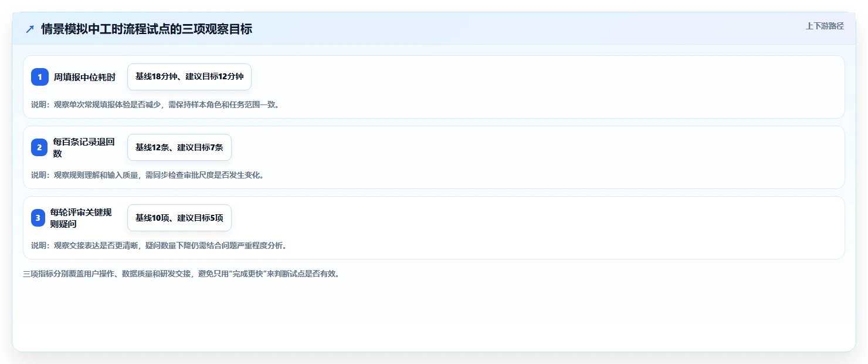The height and width of the screenshot is (364, 868).
Task: Click the number 3 badge
Action: pyautogui.click(x=38, y=218)
